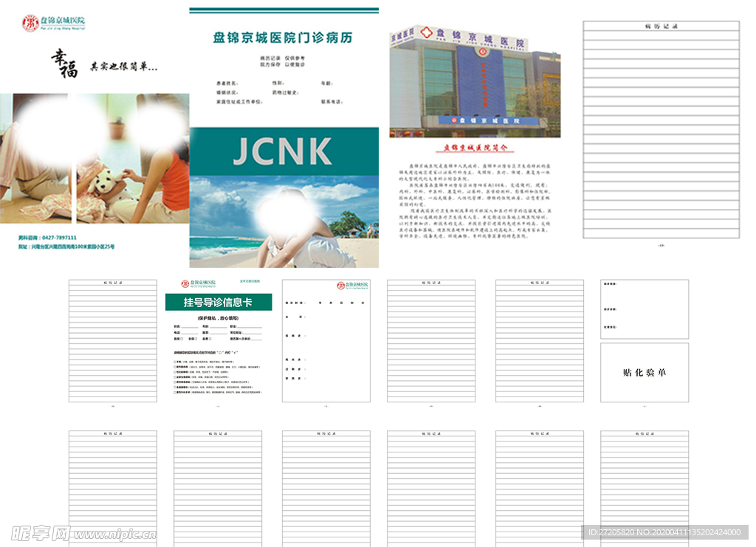
Task: Click the 幸福 calligraphy text
Action: pos(65,63)
